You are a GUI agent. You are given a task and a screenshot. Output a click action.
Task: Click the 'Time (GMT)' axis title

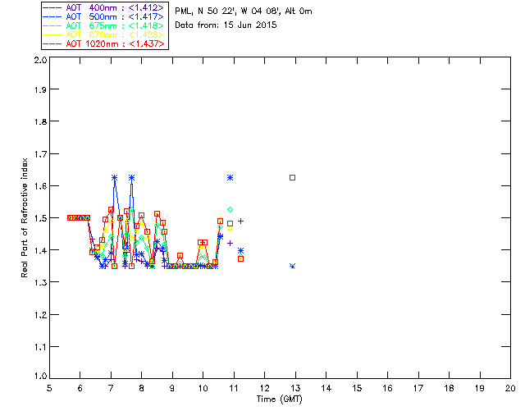pos(279,399)
